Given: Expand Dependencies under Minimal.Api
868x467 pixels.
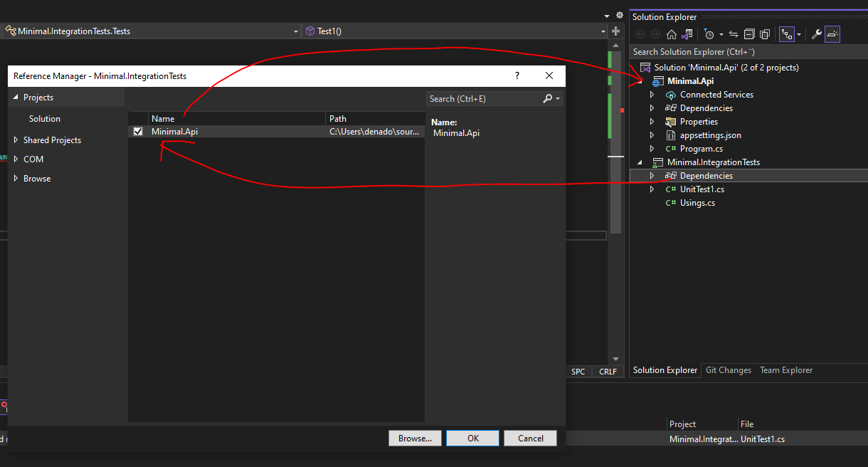Looking at the screenshot, I should (652, 108).
